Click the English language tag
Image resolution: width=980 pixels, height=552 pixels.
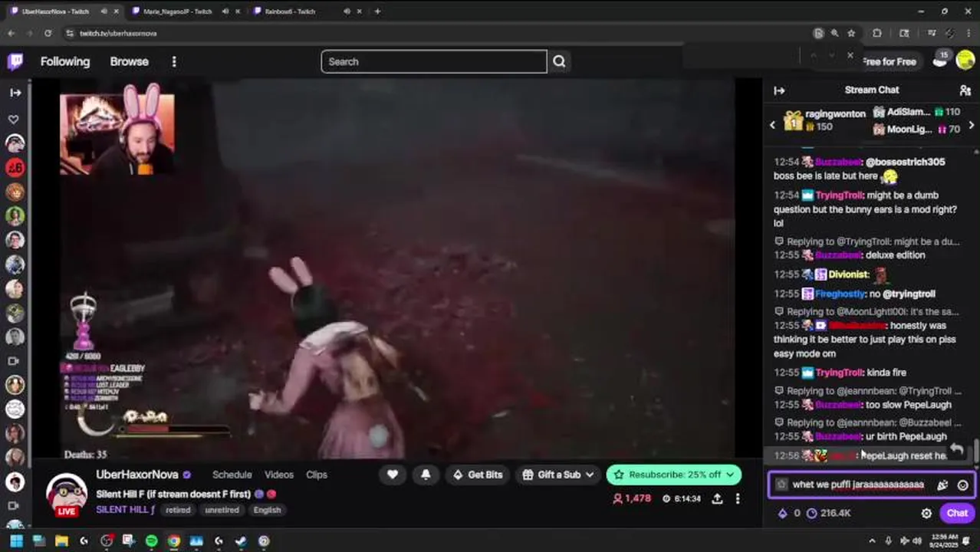tap(267, 510)
